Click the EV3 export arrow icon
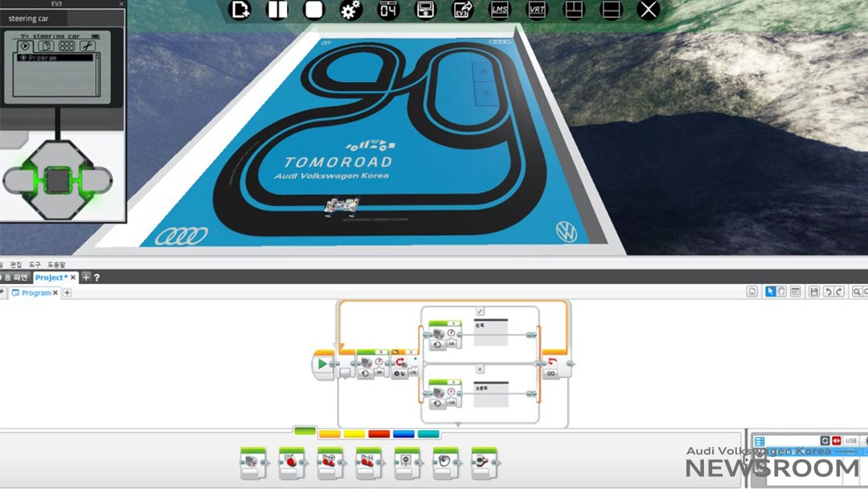Screen dimensions: 868x489 click(462, 10)
